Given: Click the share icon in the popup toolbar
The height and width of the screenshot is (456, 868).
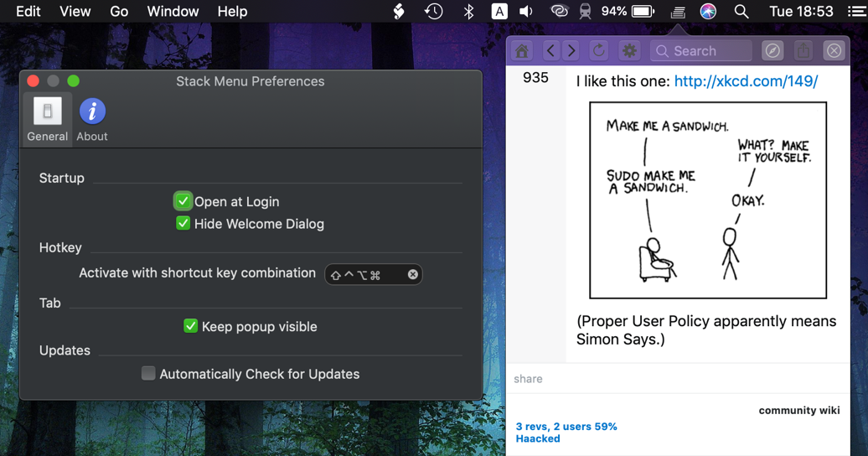Looking at the screenshot, I should 803,51.
